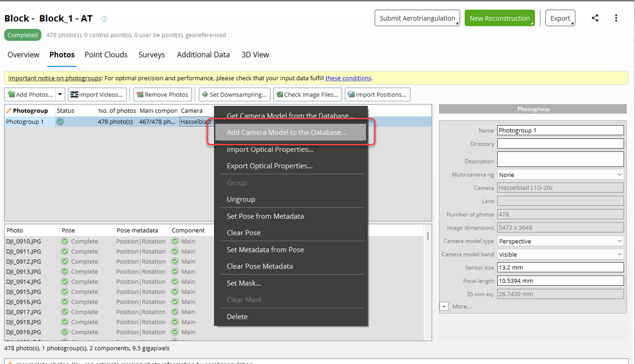Click Import Videos toolbar button
The width and height of the screenshot is (635, 364).
pos(97,94)
